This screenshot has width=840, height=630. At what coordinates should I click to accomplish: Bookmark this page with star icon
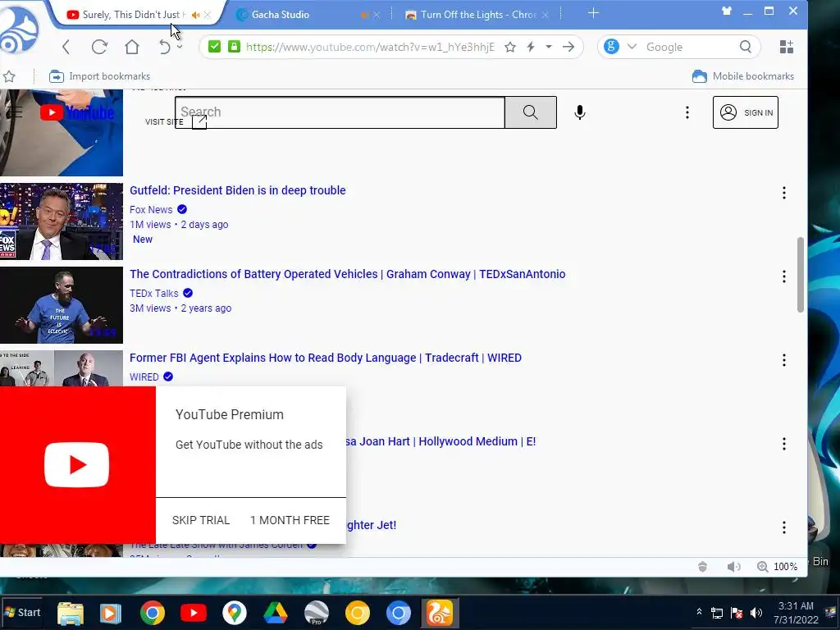[x=510, y=47]
